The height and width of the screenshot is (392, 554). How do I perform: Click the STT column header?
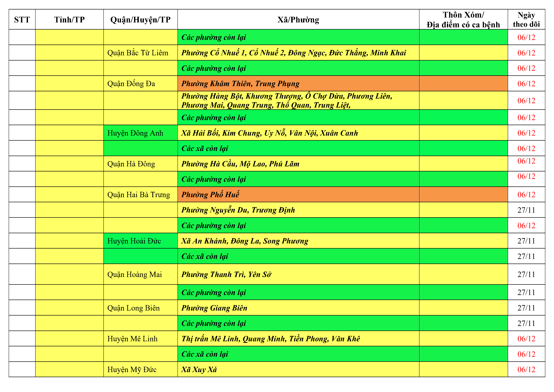click(22, 20)
